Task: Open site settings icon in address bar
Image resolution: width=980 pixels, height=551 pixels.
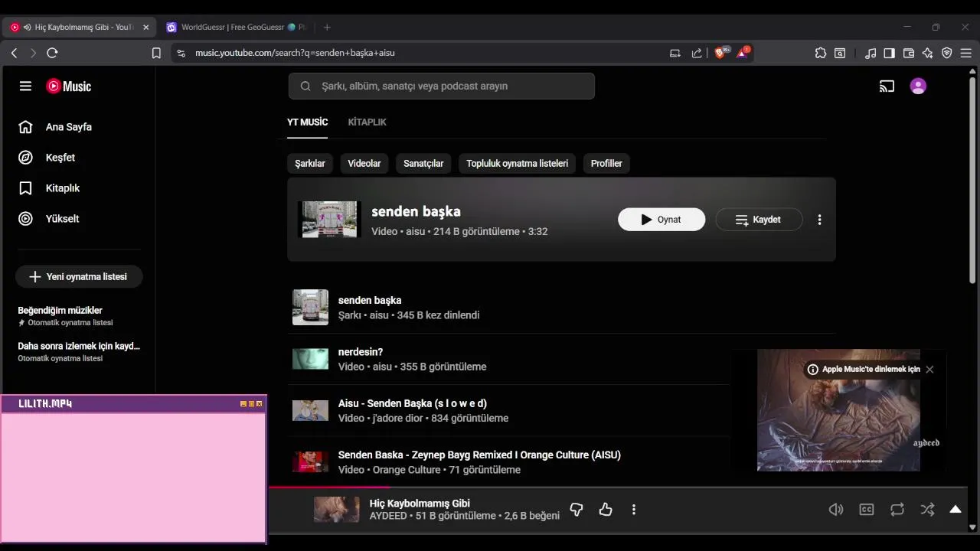Action: (181, 53)
